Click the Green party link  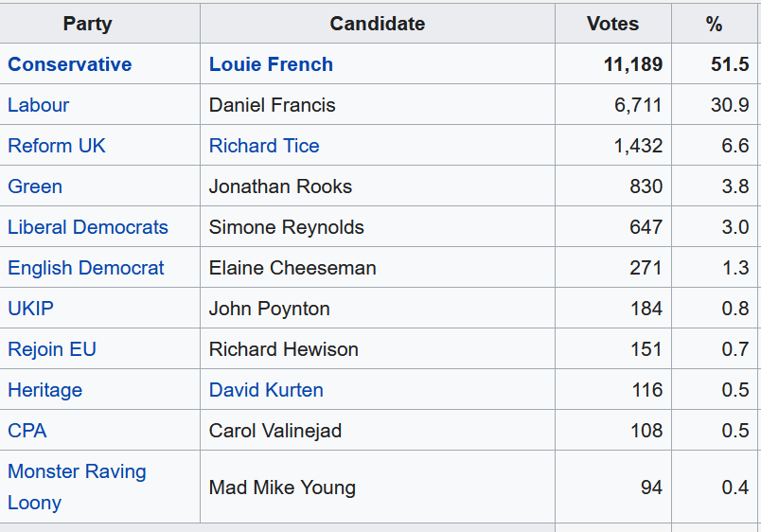(35, 186)
